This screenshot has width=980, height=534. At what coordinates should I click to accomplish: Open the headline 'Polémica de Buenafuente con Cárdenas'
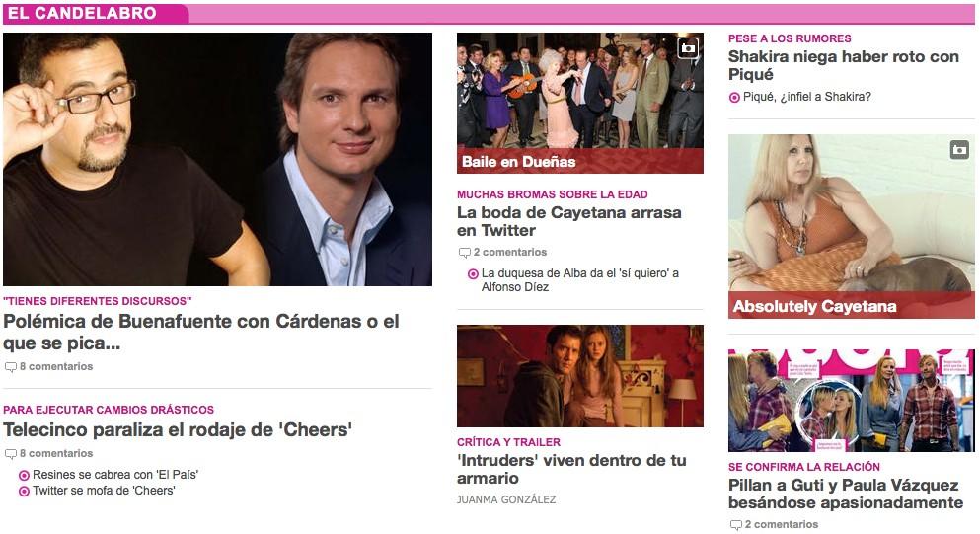click(x=200, y=332)
